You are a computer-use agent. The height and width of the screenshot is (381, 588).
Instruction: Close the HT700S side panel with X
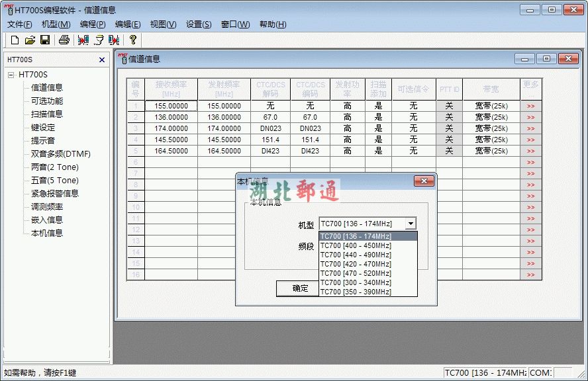point(102,60)
